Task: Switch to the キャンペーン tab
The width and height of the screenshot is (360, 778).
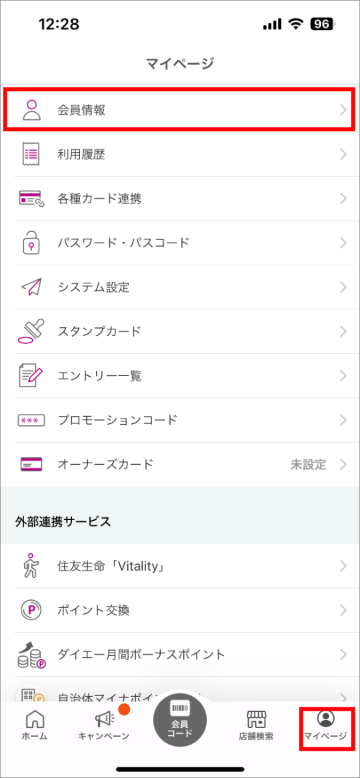Action: 104,726
